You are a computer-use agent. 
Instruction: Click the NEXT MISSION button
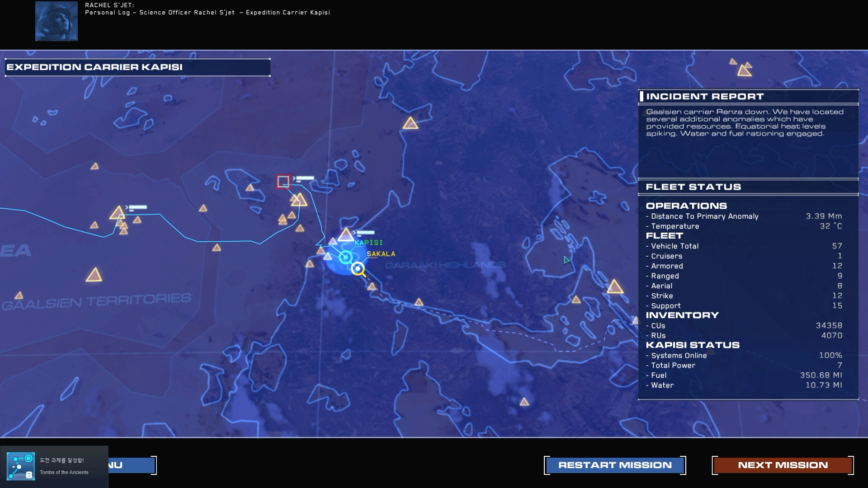783,465
